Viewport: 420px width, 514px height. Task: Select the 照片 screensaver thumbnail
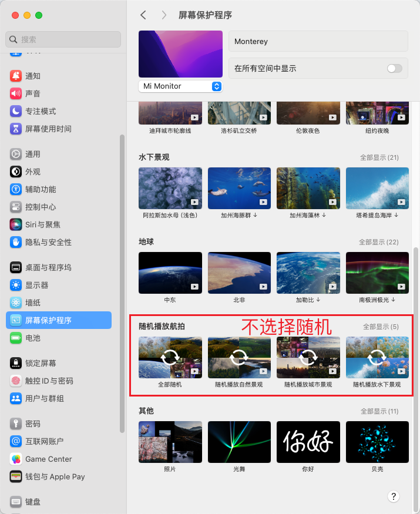[170, 442]
